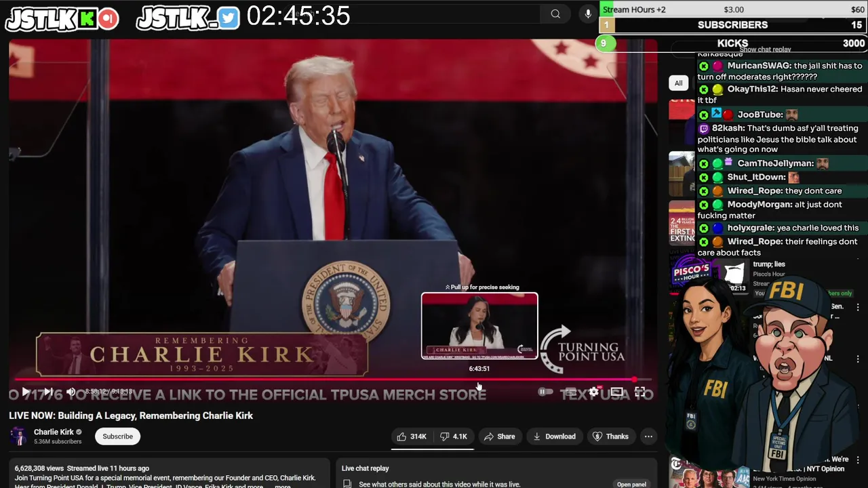Skip to next video in player
The height and width of the screenshot is (488, 868).
click(48, 392)
